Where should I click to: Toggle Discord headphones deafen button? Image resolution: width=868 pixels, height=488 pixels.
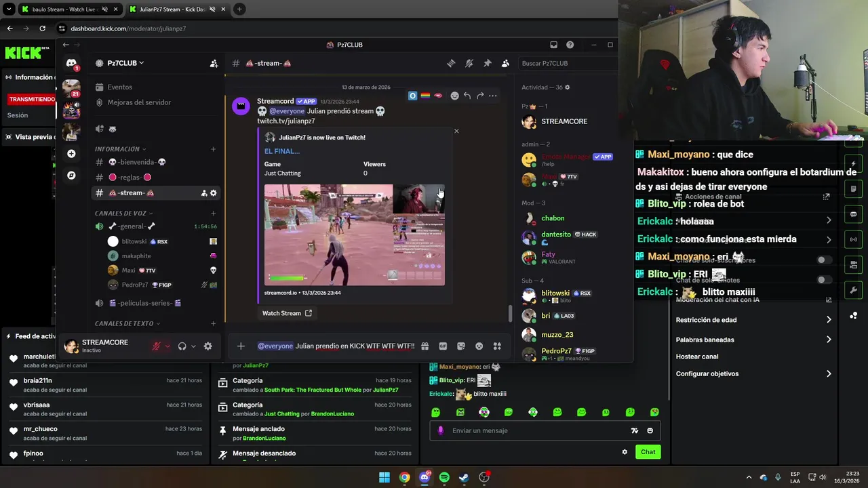click(182, 346)
